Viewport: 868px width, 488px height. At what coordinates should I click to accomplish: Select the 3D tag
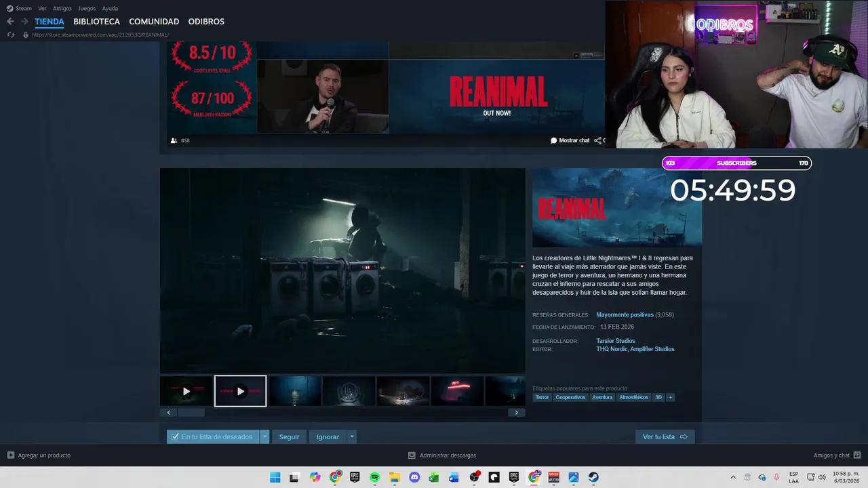658,397
